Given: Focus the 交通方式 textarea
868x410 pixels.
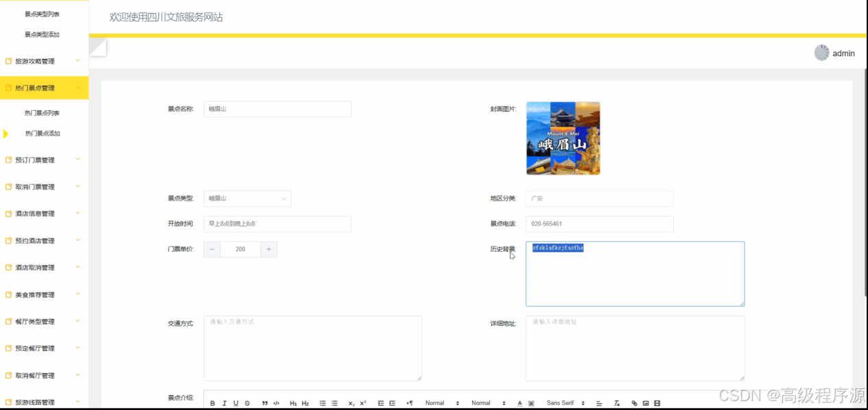Looking at the screenshot, I should point(312,348).
